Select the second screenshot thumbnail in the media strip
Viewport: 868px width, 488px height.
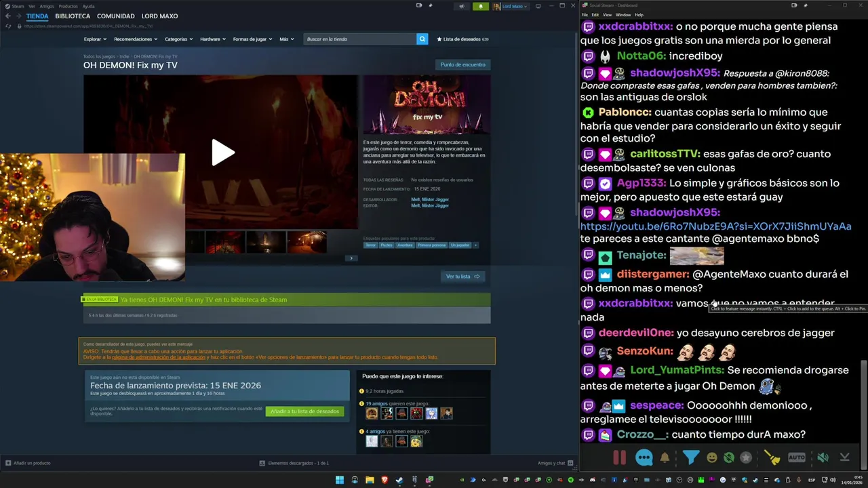click(x=224, y=242)
